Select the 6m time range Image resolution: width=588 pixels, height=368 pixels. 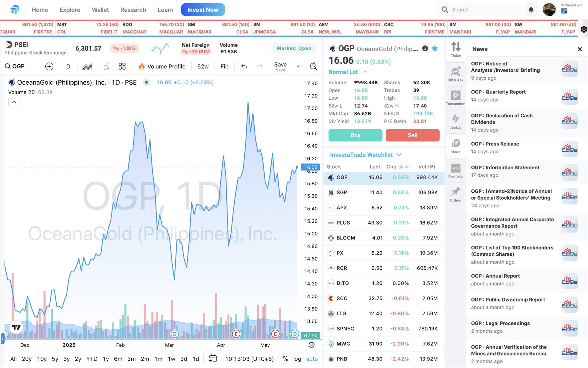118,359
